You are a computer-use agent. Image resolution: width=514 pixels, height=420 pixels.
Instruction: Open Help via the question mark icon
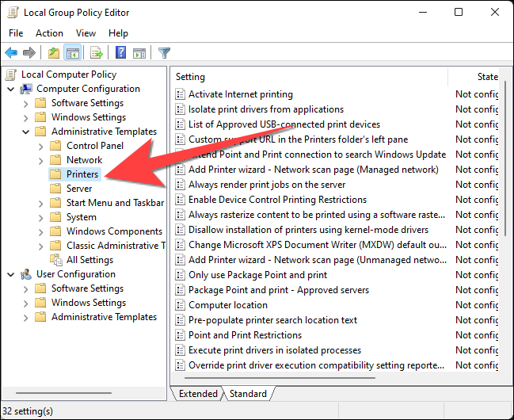(x=120, y=53)
